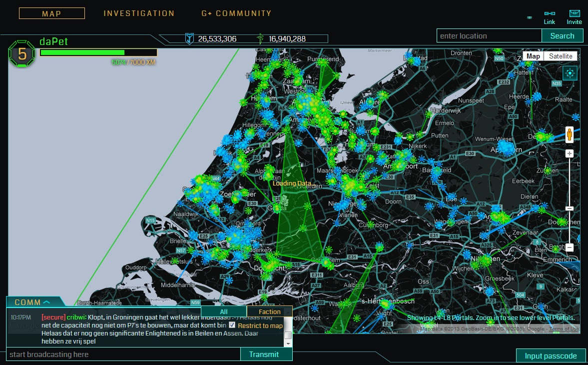Click the 5074 / 7000 XM readout
The image size is (588, 365).
(133, 62)
